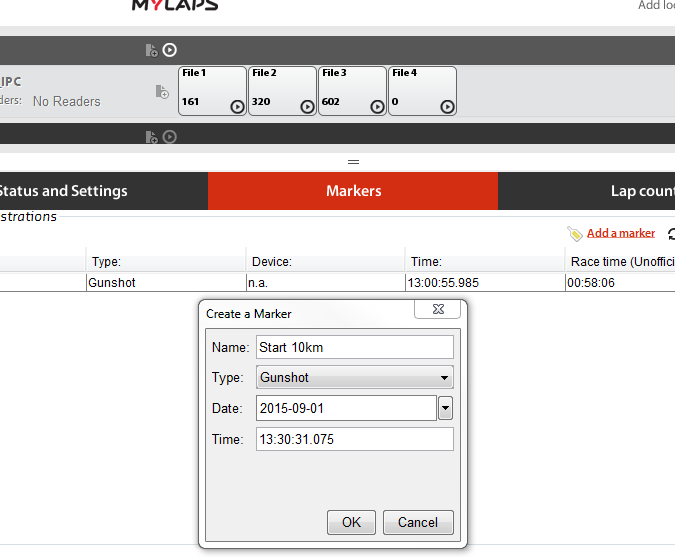
Task: Click tag icon beside Add a marker
Action: [x=574, y=233]
